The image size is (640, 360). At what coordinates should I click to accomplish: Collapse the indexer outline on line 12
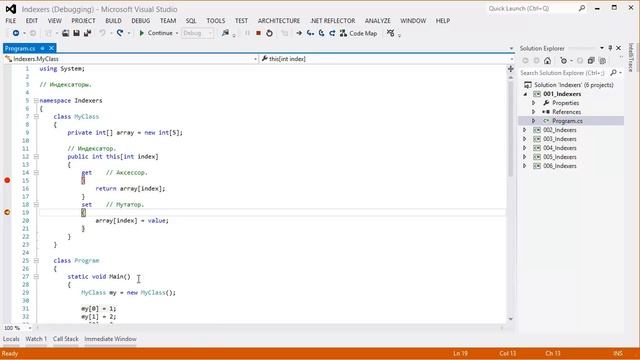pyautogui.click(x=36, y=156)
